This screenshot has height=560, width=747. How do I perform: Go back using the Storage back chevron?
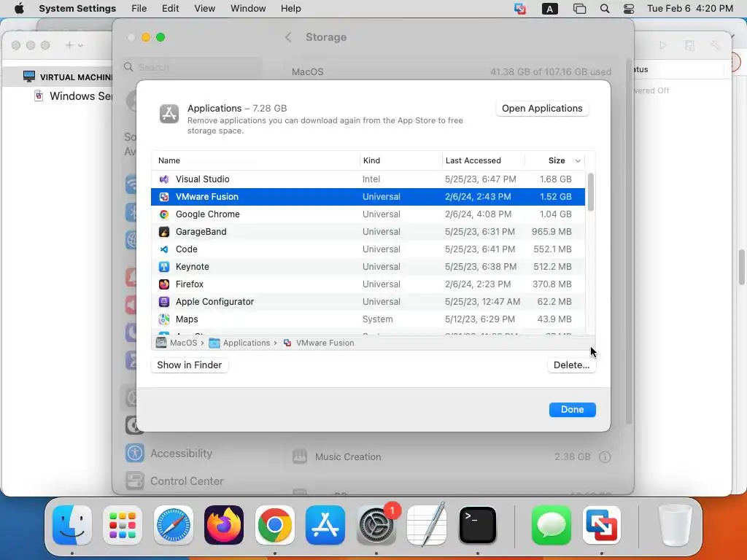(288, 37)
